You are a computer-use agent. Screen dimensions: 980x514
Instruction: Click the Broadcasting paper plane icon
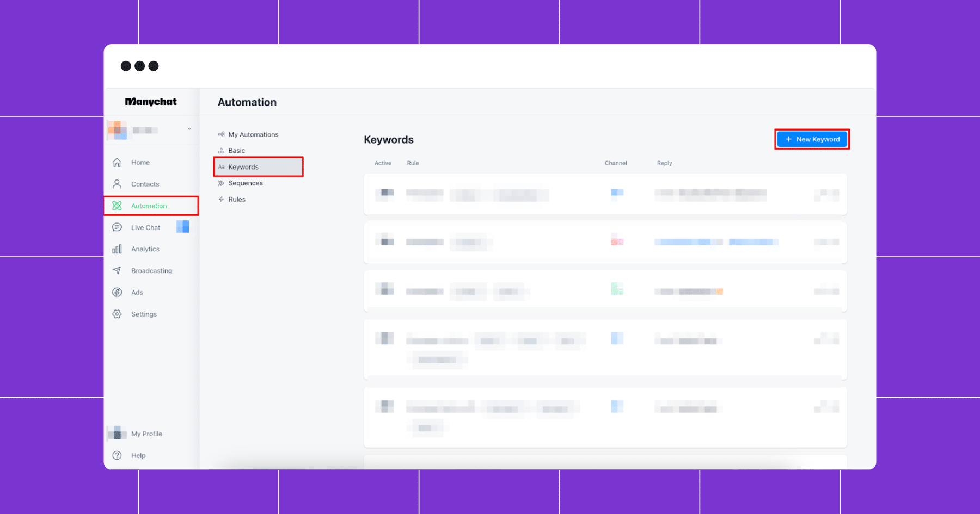(x=117, y=271)
